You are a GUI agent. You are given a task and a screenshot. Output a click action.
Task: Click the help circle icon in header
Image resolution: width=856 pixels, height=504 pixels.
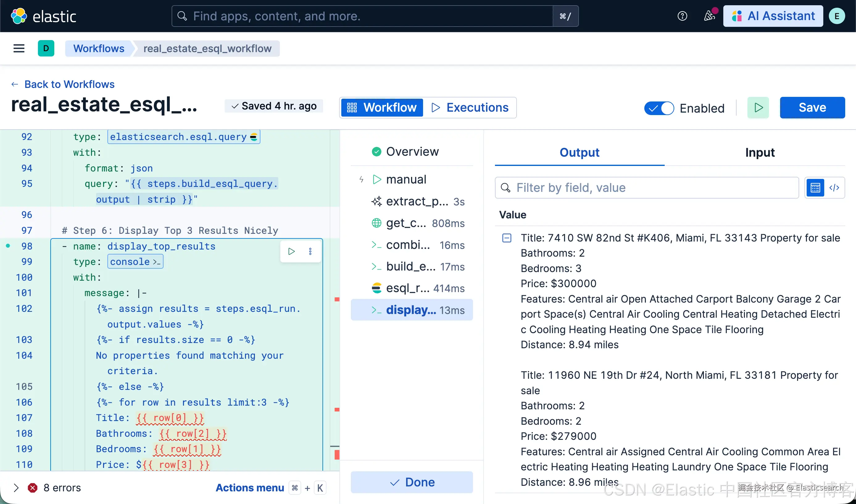[682, 16]
